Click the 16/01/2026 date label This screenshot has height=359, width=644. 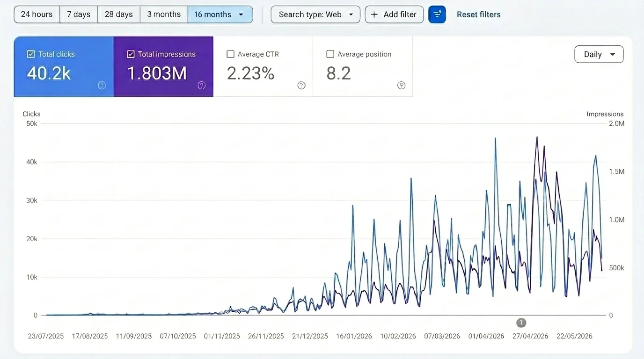click(x=354, y=336)
